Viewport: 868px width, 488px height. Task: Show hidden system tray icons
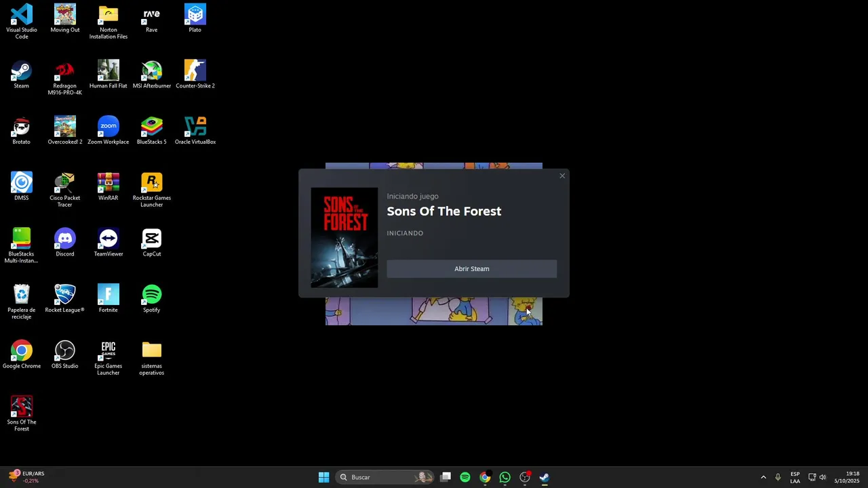pyautogui.click(x=763, y=477)
